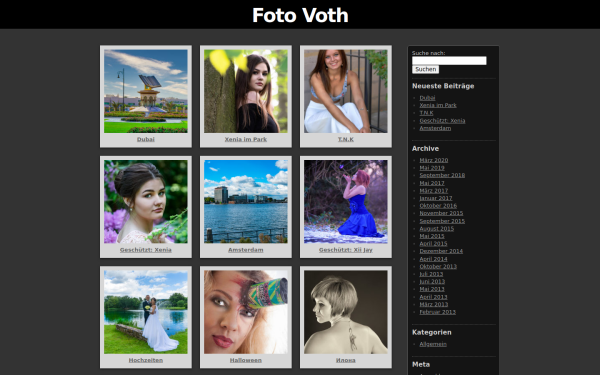Open the Juli 2013 archive
The height and width of the screenshot is (375, 600).
(431, 274)
